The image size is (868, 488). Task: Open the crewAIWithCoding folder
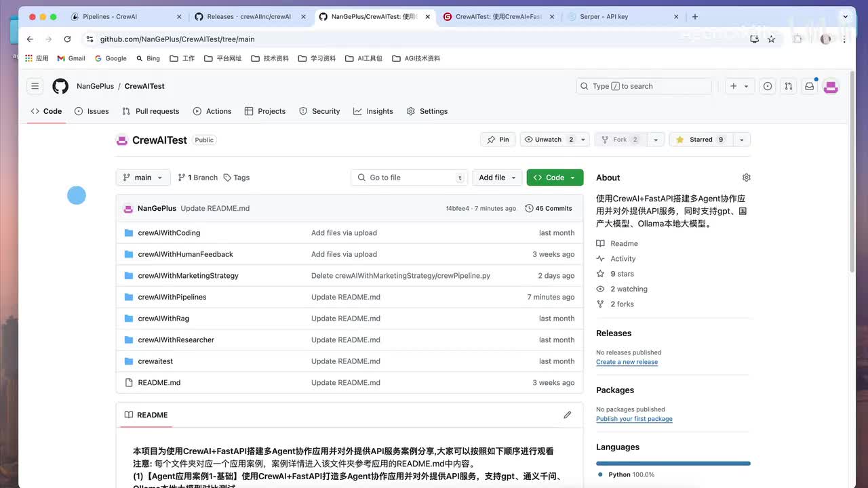click(169, 232)
